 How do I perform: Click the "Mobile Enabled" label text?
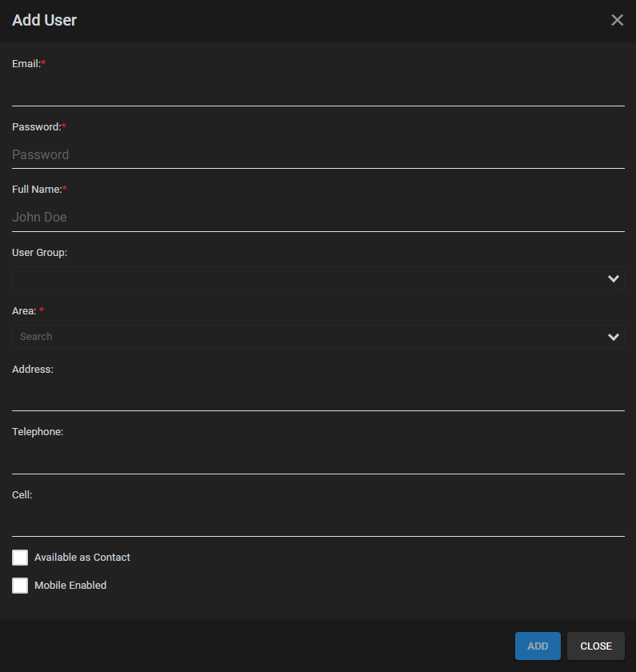[70, 586]
